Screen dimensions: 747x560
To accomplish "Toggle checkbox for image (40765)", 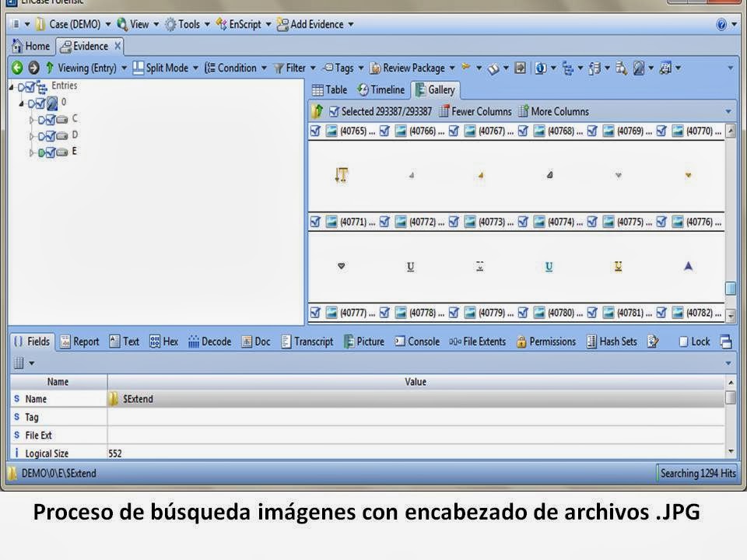I will [x=315, y=131].
